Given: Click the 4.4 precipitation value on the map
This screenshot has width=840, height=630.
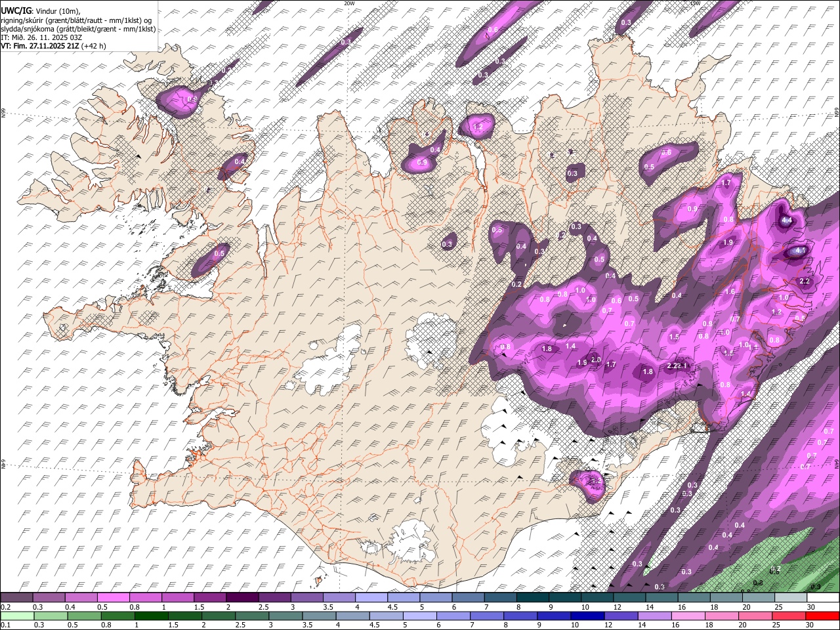Looking at the screenshot, I should pos(786,221).
